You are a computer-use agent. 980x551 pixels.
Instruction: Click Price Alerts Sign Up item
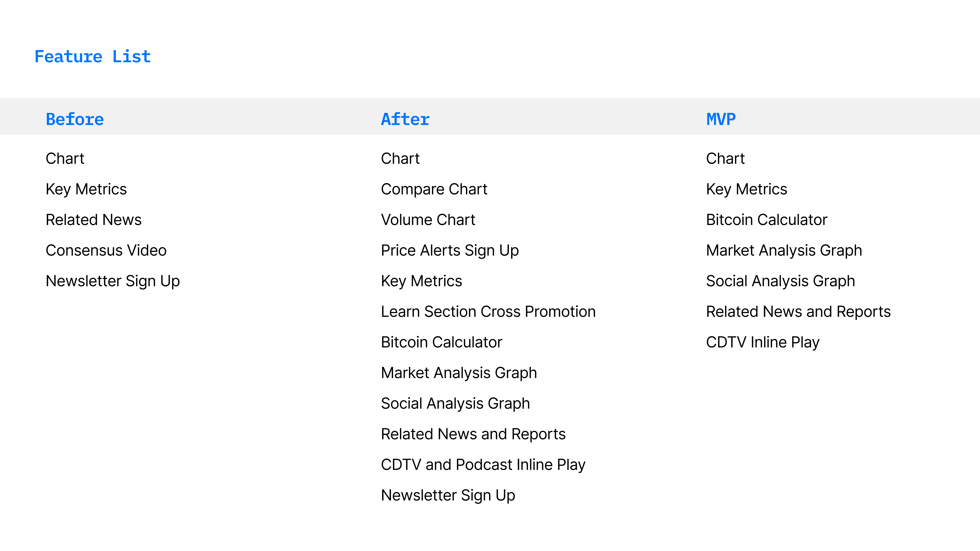click(450, 251)
